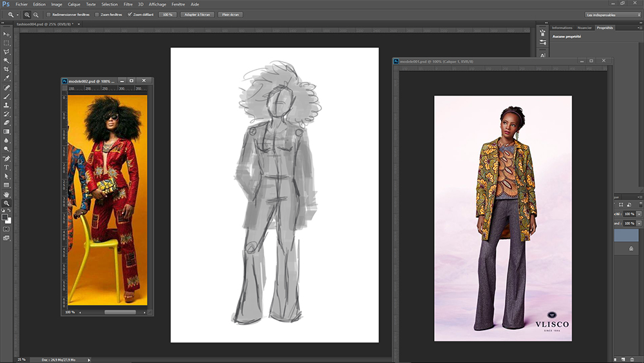Select the Eyedropper tool
Viewport: 644px width, 363px height.
pos(6,78)
